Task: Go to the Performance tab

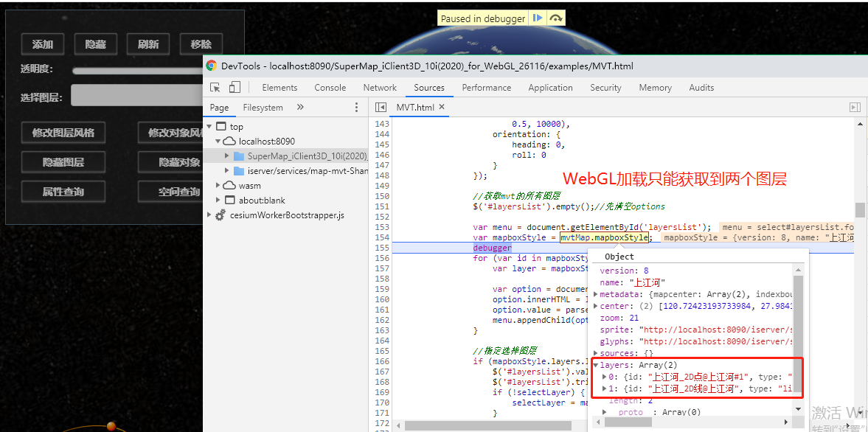Action: [487, 88]
